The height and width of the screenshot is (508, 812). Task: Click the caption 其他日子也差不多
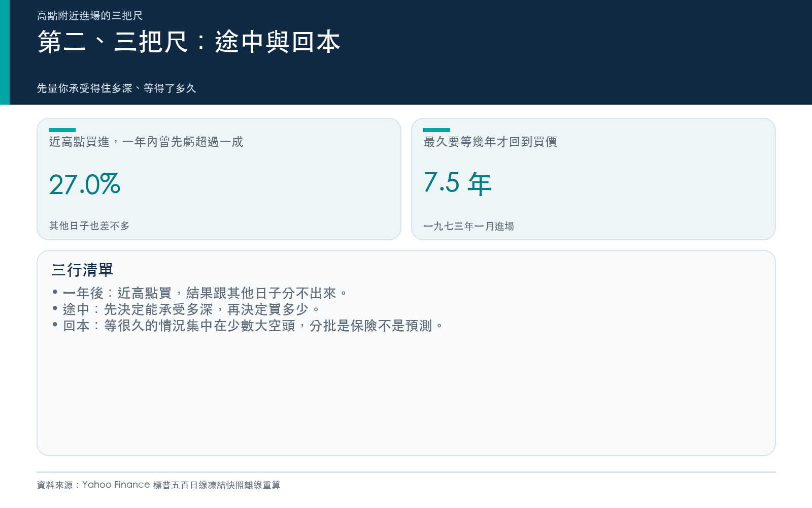pos(89,226)
